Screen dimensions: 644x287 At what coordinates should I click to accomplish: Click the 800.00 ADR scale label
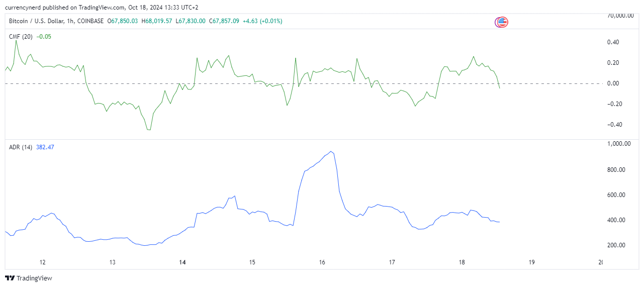coord(616,170)
